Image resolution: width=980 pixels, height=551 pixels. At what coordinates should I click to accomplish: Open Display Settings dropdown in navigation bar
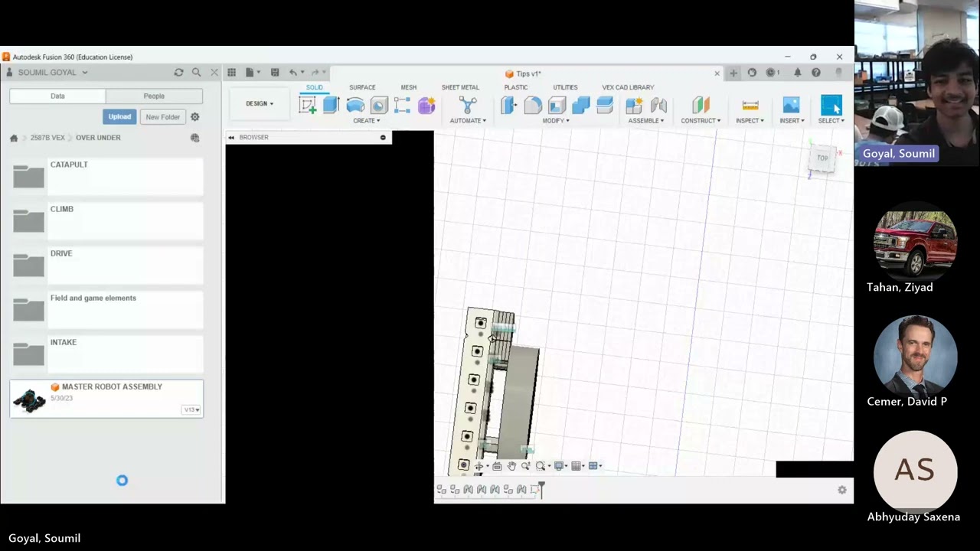561,466
